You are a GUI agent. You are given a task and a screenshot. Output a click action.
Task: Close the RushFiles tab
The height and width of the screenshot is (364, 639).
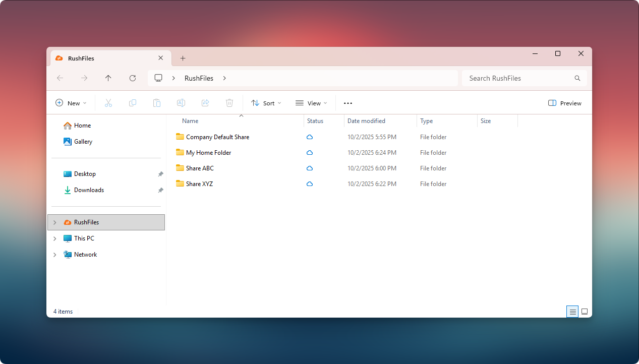coord(161,58)
